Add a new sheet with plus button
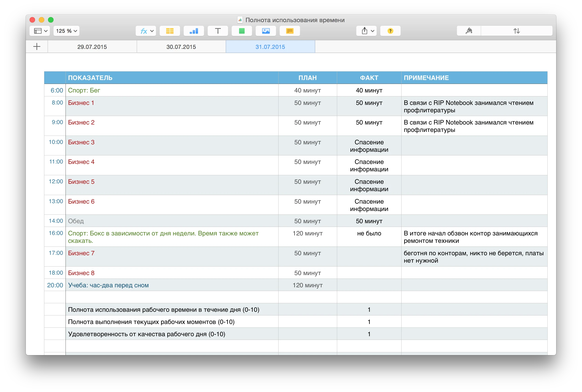The height and width of the screenshot is (392, 582). pyautogui.click(x=37, y=47)
